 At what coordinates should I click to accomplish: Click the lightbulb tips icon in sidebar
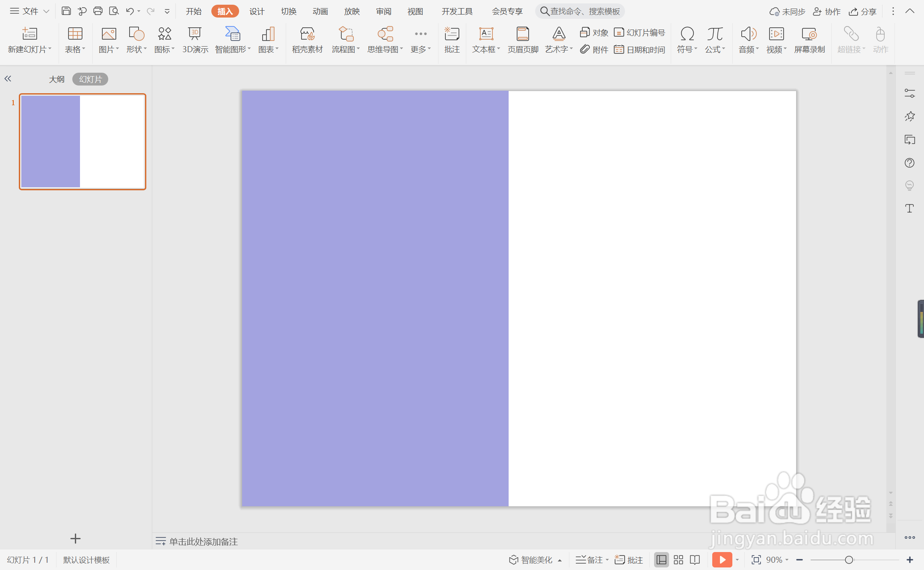[x=909, y=186]
